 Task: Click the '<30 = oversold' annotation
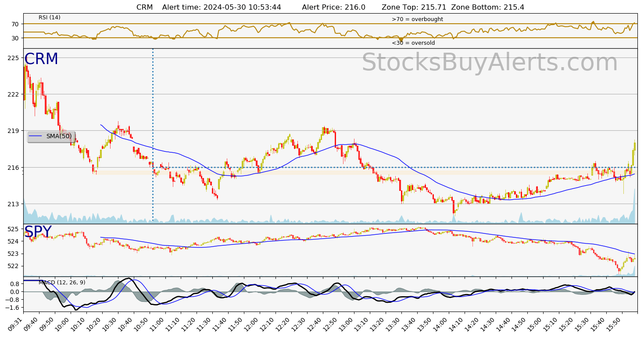pyautogui.click(x=413, y=43)
